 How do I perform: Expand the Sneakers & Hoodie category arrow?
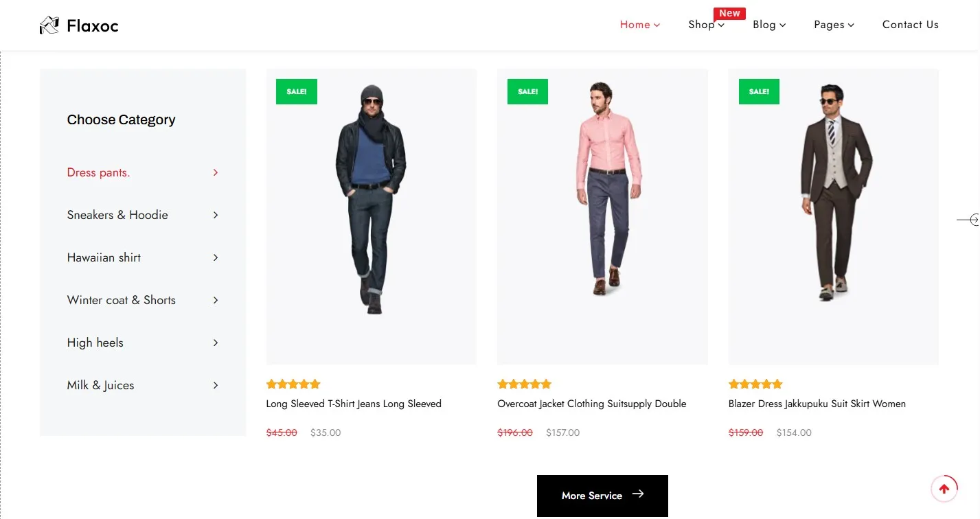pos(216,216)
